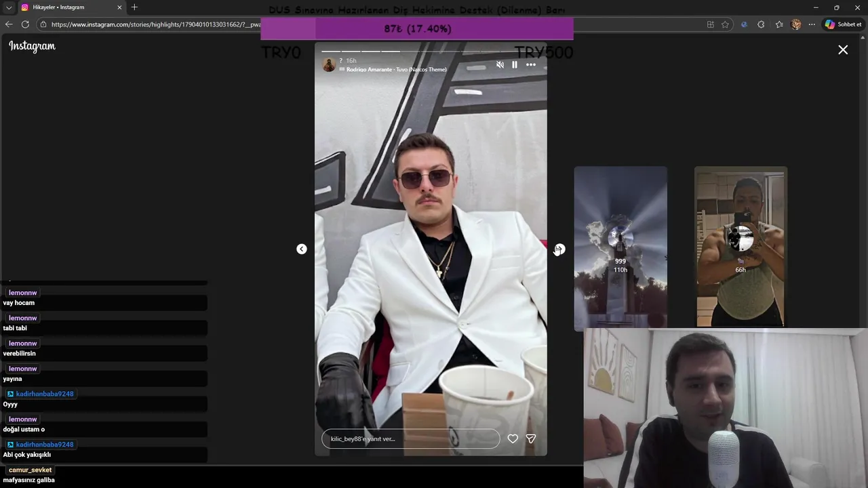Close the Hikayeler Instagram tab
The width and height of the screenshot is (868, 488).
(x=119, y=7)
